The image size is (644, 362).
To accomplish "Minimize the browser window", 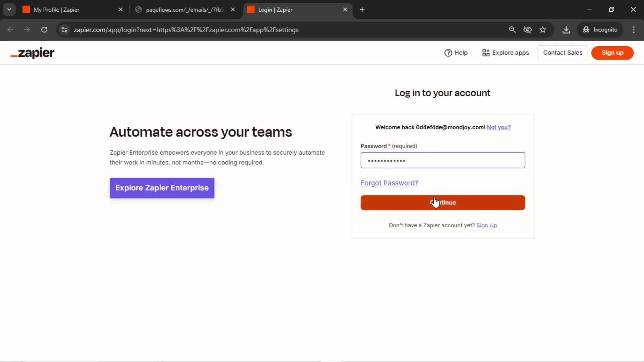I will pos(590,9).
